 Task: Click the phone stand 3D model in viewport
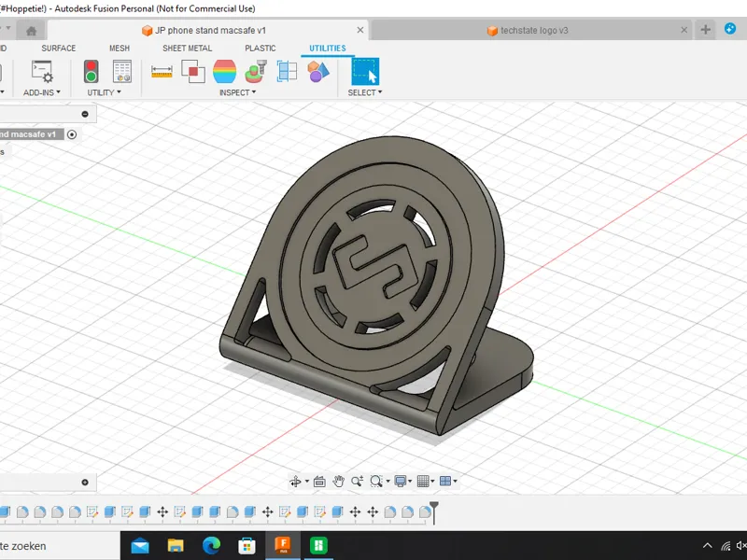(376, 286)
